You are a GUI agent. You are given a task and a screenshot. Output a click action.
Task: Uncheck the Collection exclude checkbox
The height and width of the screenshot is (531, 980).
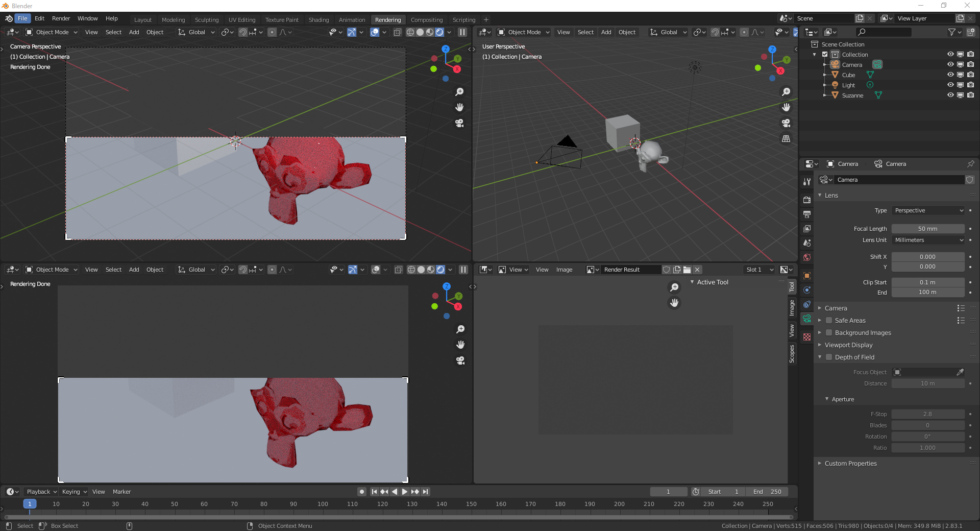tap(825, 55)
